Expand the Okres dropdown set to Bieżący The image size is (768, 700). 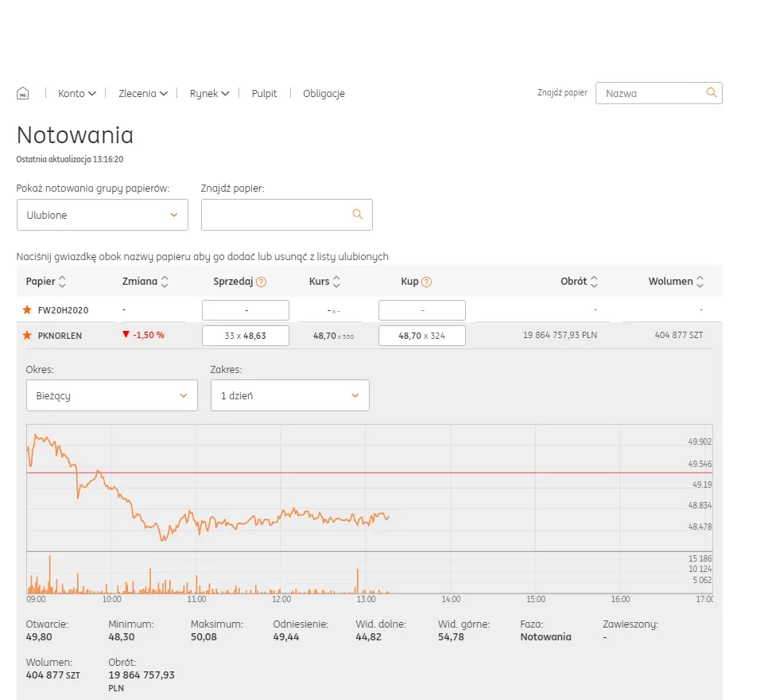111,395
